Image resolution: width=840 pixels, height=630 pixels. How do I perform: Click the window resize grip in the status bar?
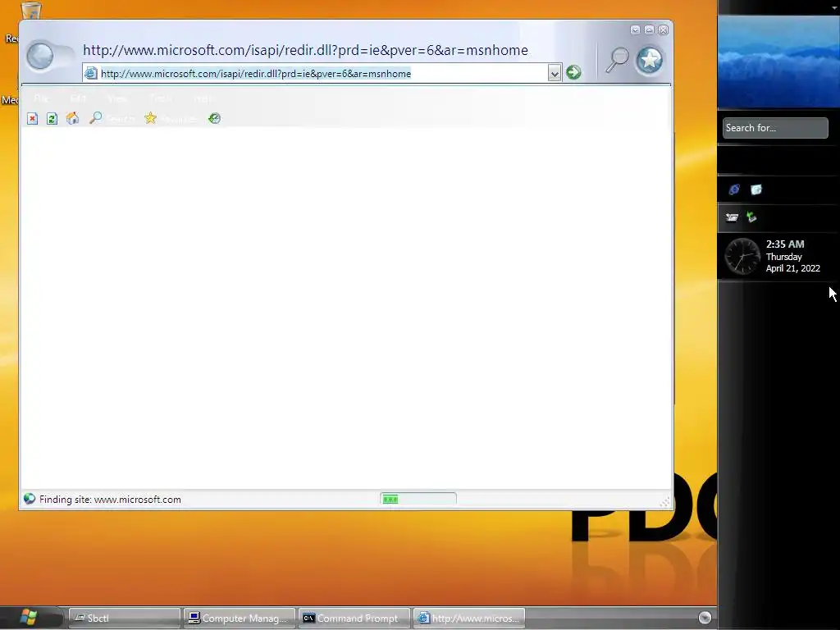point(664,502)
